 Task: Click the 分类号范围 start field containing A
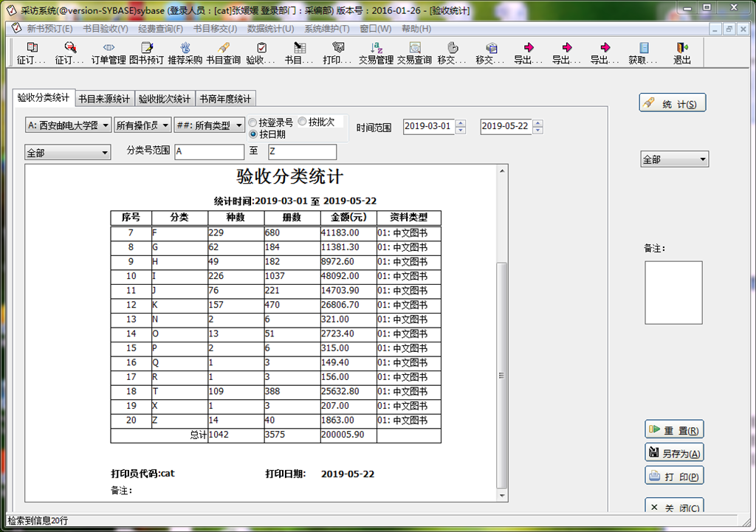[x=209, y=152]
